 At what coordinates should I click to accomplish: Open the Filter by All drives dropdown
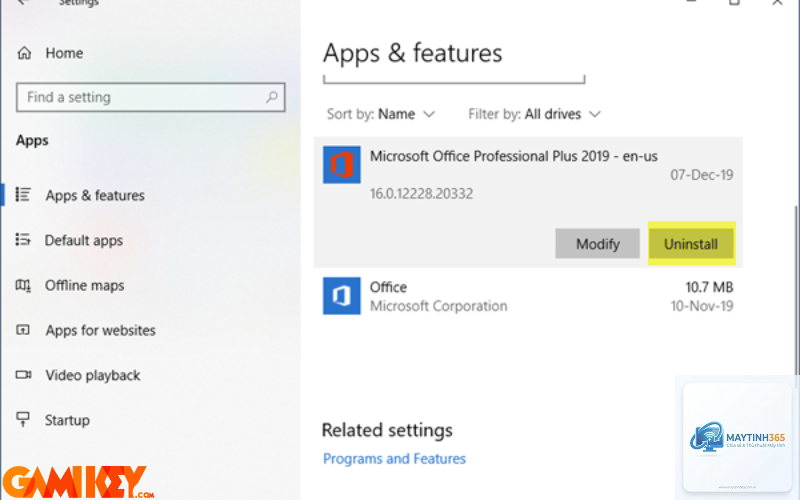(534, 114)
